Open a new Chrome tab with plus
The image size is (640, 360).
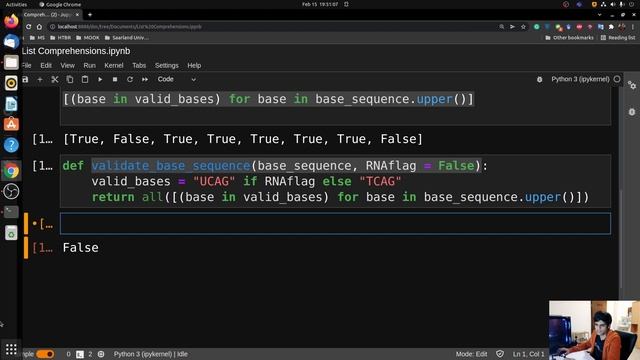[x=90, y=15]
